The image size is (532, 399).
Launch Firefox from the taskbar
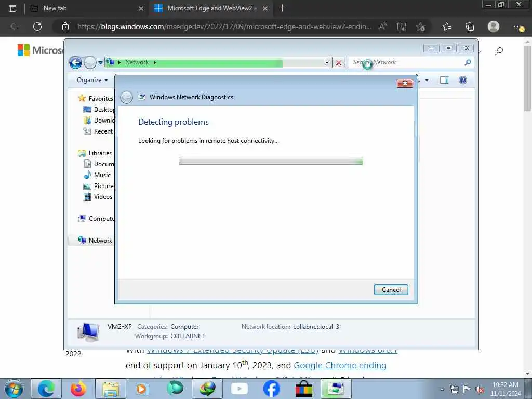click(x=78, y=389)
